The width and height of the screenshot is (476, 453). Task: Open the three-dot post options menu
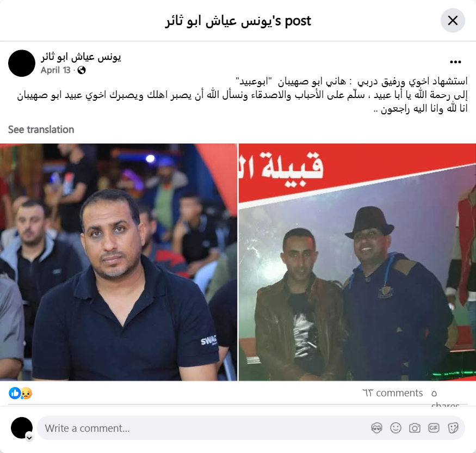point(455,62)
